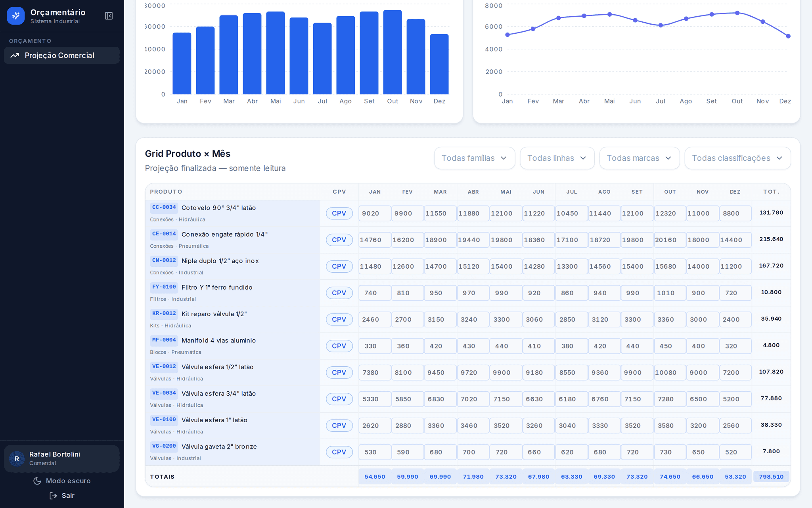Click the Mar field 6830 for Válvula esfera 3/4"

point(440,399)
